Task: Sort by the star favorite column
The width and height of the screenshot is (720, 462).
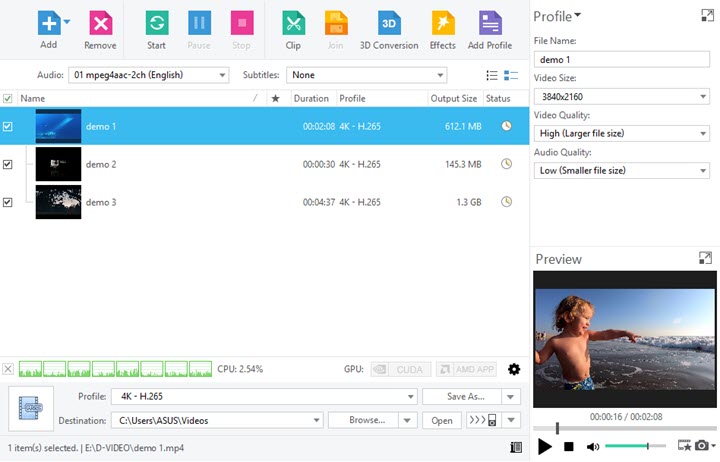Action: pos(276,98)
